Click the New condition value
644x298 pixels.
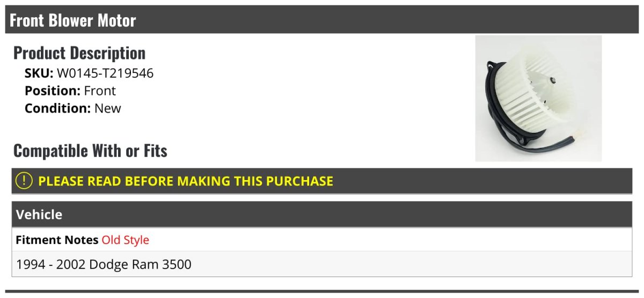(x=108, y=108)
